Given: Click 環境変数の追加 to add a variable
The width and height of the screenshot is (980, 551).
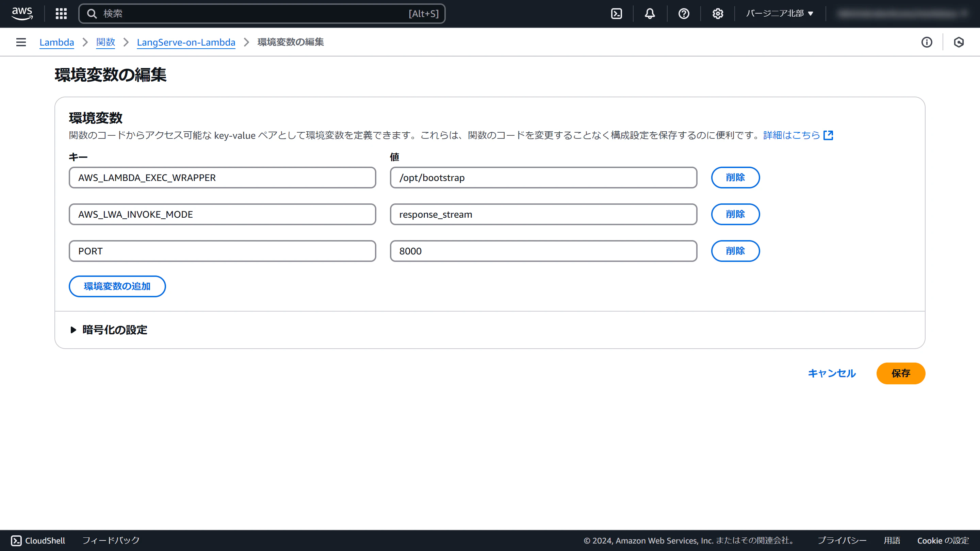Looking at the screenshot, I should (x=117, y=286).
